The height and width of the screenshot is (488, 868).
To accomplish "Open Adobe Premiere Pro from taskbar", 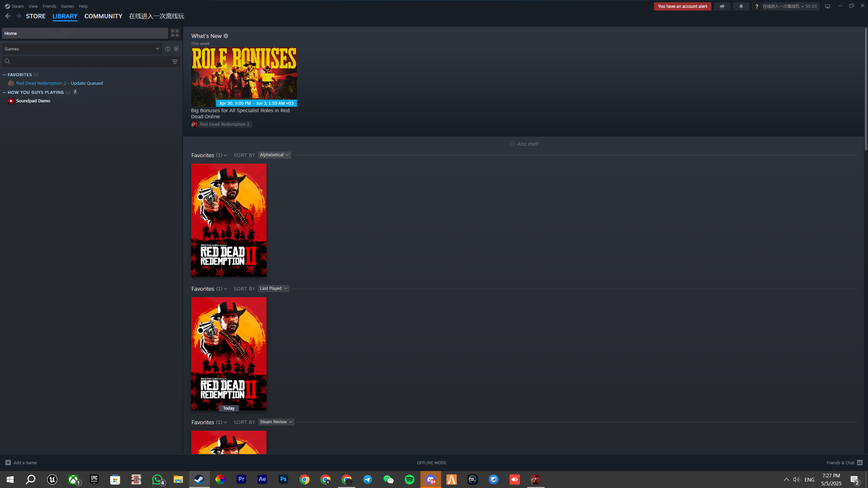I will [241, 480].
